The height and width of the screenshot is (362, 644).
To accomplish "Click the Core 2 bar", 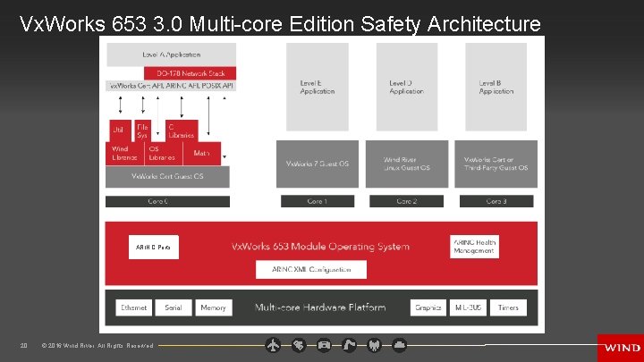I will click(x=407, y=201).
